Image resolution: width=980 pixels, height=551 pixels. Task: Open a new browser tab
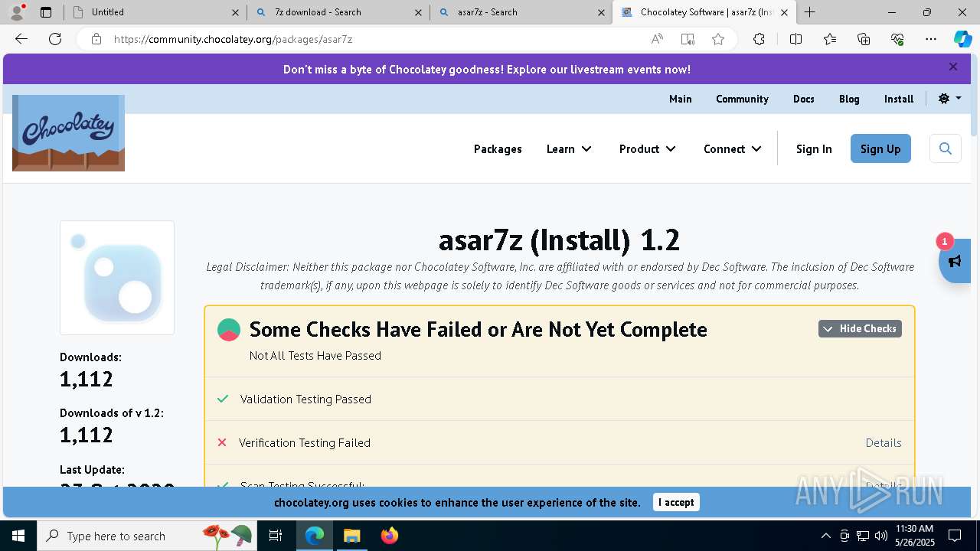pyautogui.click(x=809, y=12)
